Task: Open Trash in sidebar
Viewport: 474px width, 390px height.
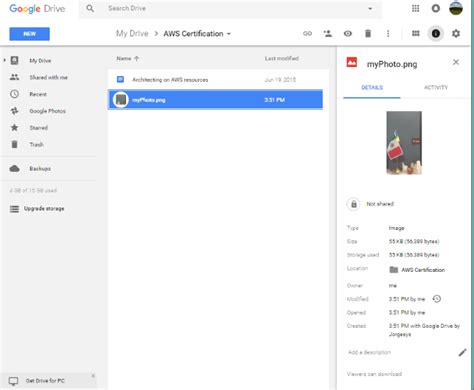Action: click(36, 144)
